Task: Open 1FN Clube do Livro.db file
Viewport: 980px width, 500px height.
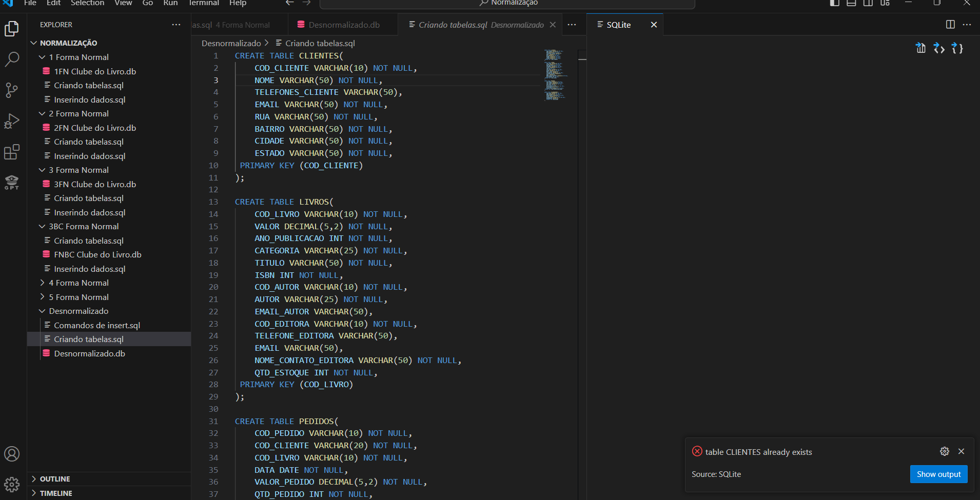Action: (109, 71)
